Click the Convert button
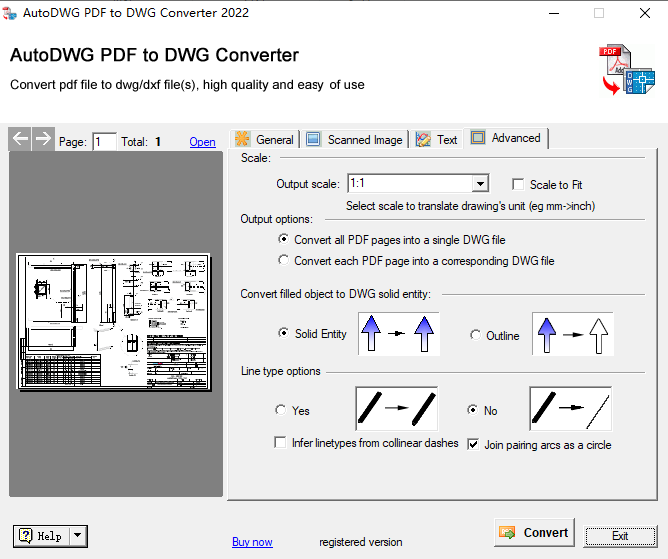The width and height of the screenshot is (668, 559). [534, 533]
